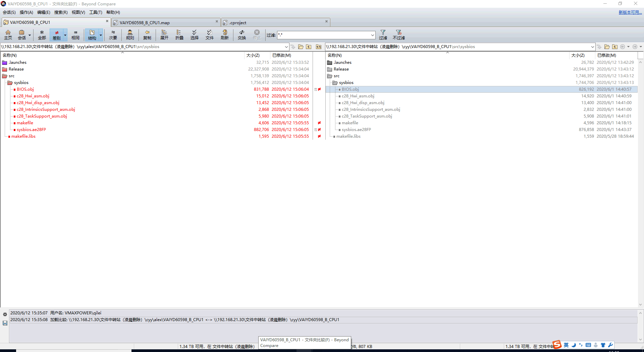Open Sessions button dropdown arrow
The width and height of the screenshot is (644, 352).
point(30,35)
